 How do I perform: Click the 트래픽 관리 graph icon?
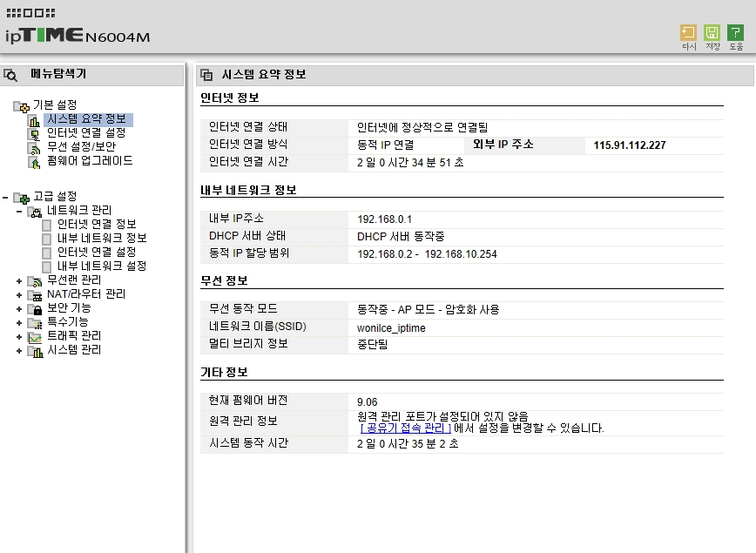(35, 337)
